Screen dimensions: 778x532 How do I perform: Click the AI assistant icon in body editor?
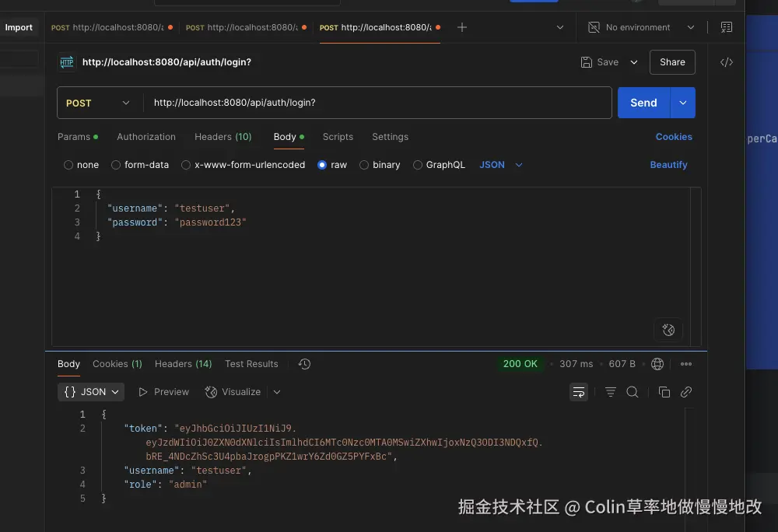point(668,330)
